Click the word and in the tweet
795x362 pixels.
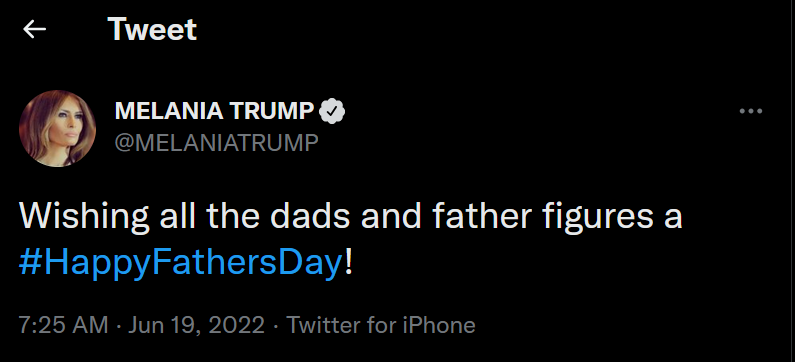[x=391, y=215]
